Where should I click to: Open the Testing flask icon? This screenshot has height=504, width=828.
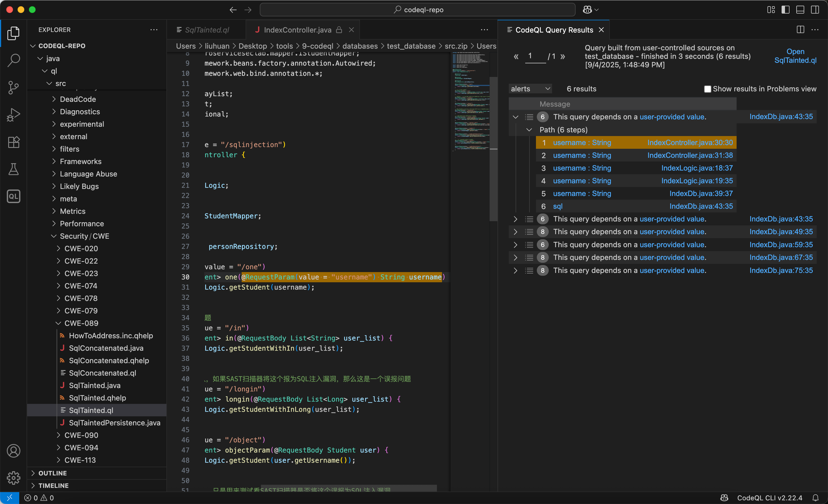tap(14, 169)
